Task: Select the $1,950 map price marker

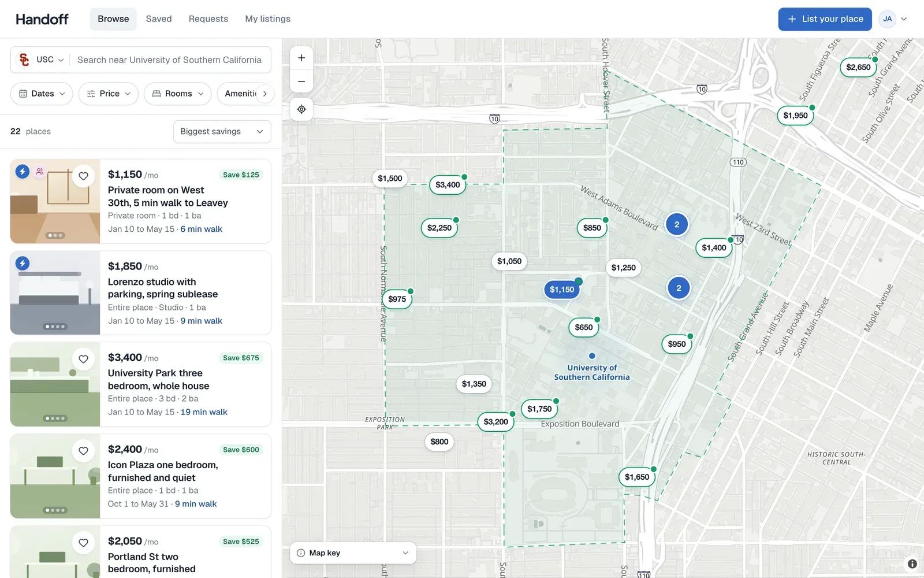Action: (x=795, y=116)
